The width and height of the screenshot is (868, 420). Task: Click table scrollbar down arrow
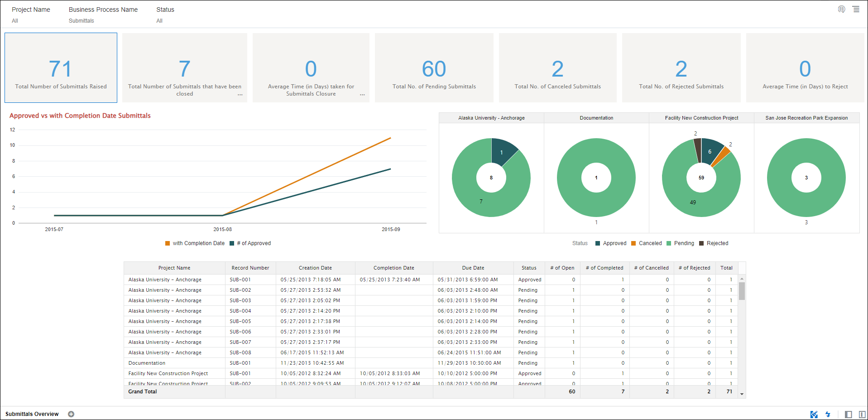(x=742, y=394)
